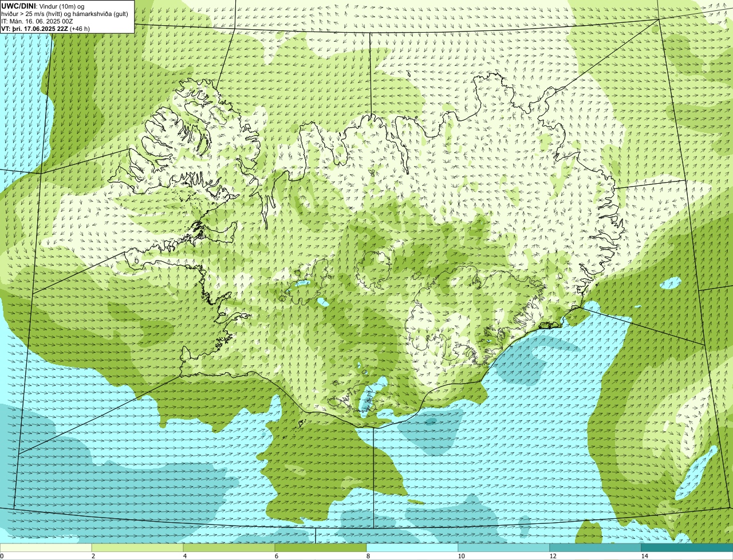Click the 4–6 m/s green legend swatch
The height and width of the screenshot is (560, 733).
tap(229, 547)
